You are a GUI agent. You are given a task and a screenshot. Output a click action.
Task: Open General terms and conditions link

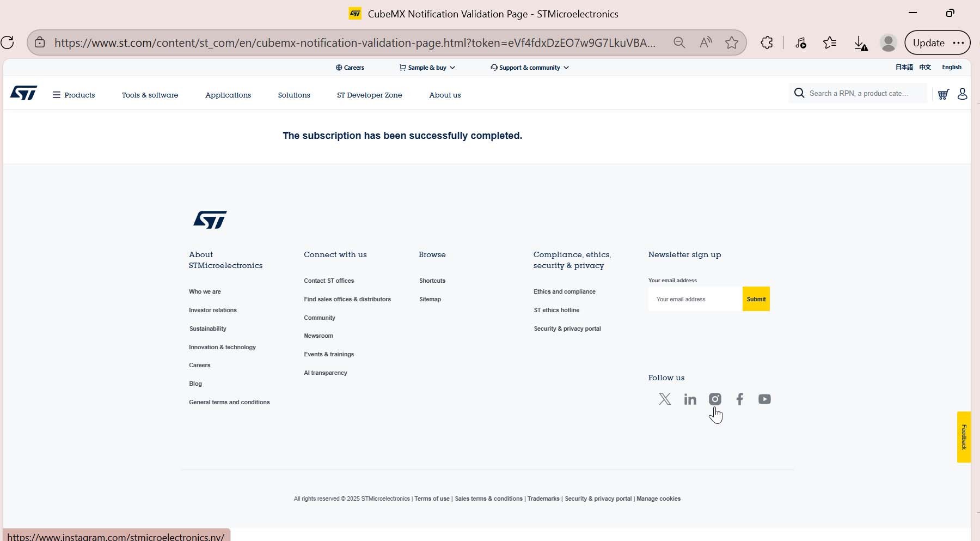229,402
